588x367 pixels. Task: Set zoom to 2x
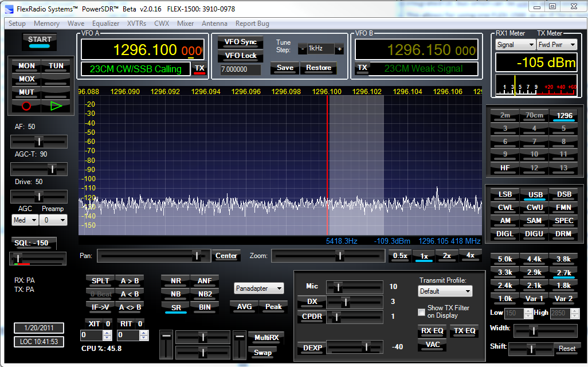(x=446, y=256)
